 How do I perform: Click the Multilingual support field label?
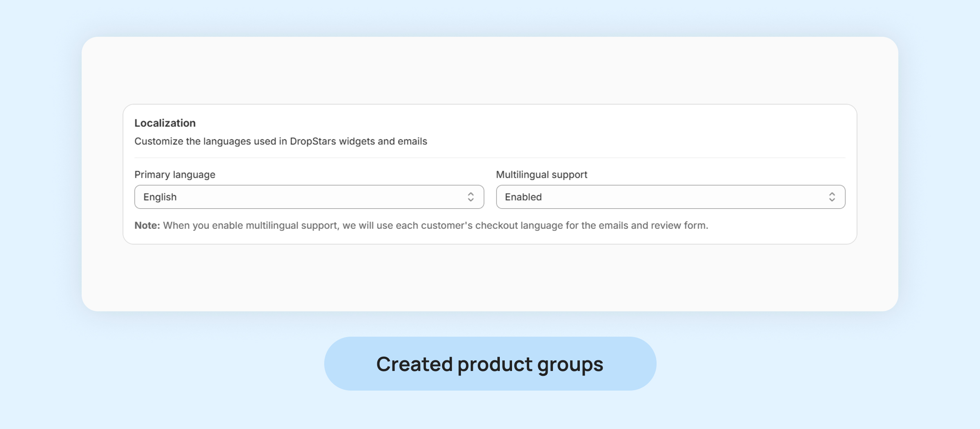click(x=541, y=174)
